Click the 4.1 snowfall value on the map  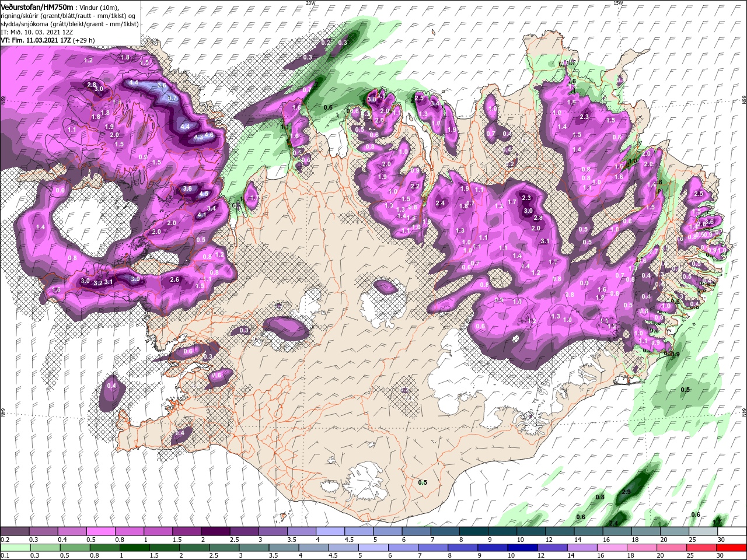coord(202,215)
